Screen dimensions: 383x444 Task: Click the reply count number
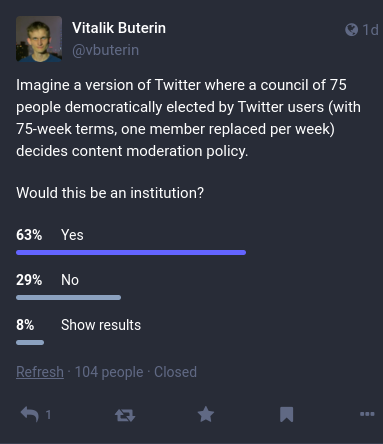click(x=48, y=415)
